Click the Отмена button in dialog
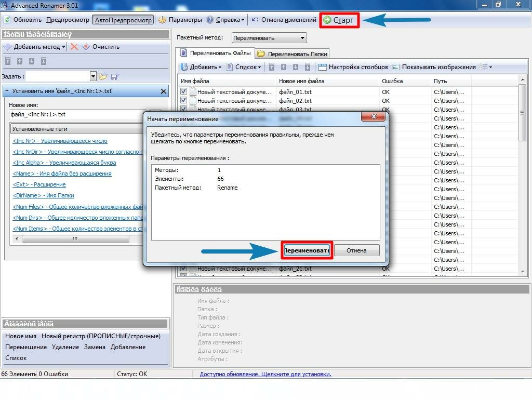Viewport: 532px width, 399px height. (356, 250)
